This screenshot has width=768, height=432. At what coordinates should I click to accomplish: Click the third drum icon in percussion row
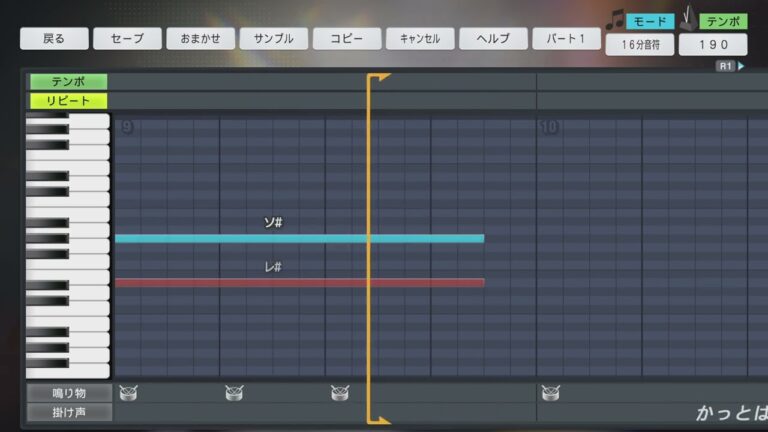(x=340, y=393)
